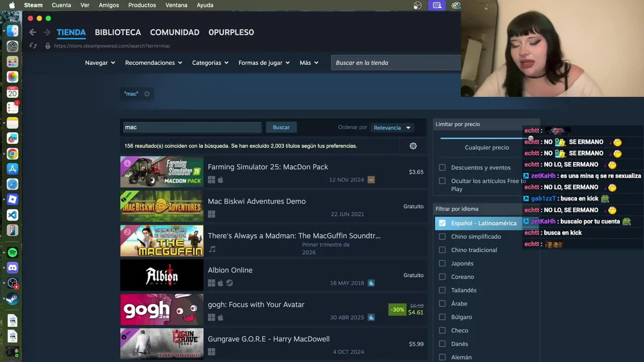Expand Más dropdown menu
Viewport: 644px width, 362px height.
(309, 63)
